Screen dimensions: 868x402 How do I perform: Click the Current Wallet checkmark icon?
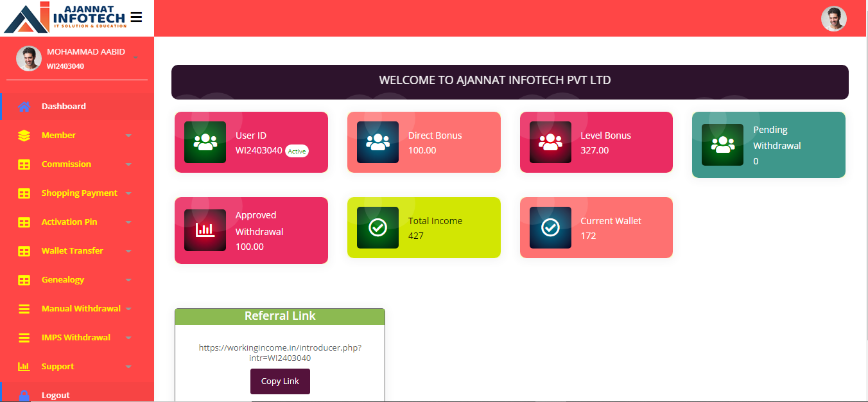[x=550, y=227]
